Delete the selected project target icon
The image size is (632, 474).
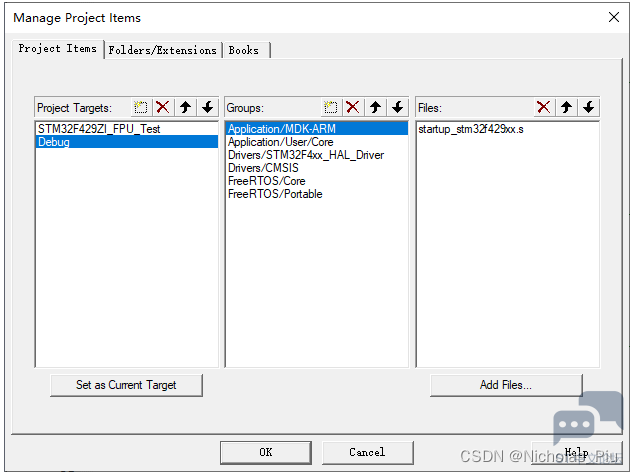(163, 107)
